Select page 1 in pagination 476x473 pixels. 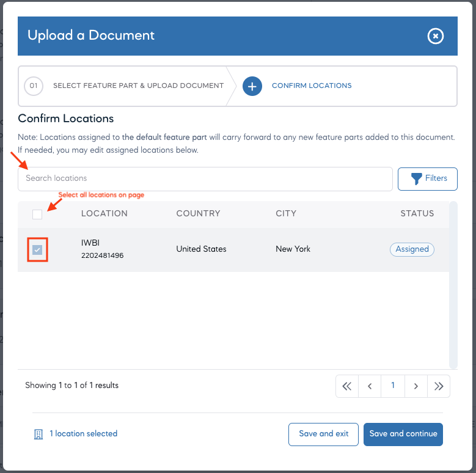click(393, 386)
